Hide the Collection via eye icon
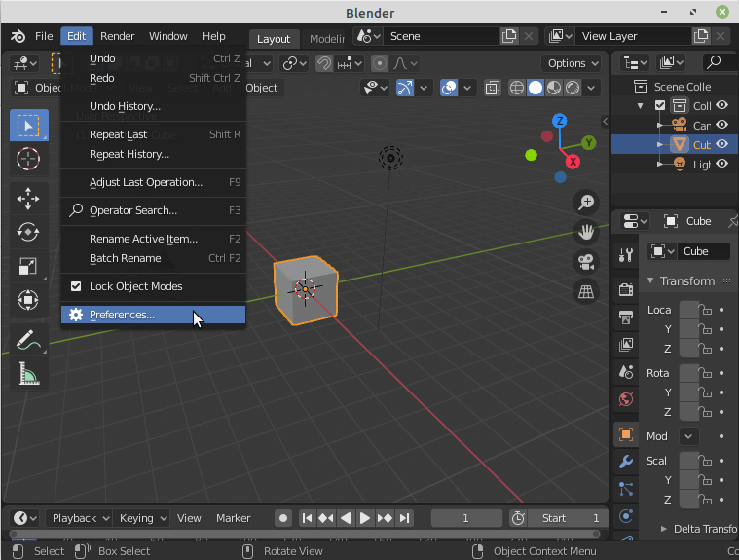Image resolution: width=739 pixels, height=560 pixels. (x=722, y=105)
